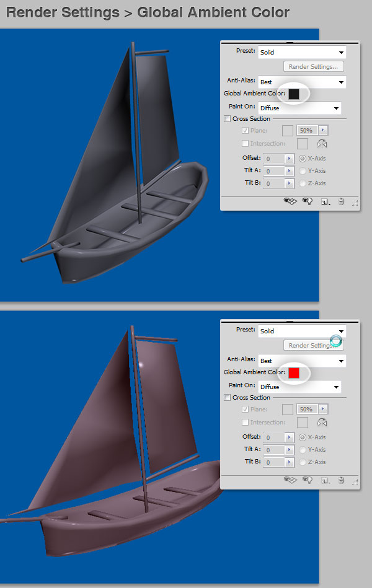Select Y-Axis radio button in black-swatch panel

[x=303, y=170]
